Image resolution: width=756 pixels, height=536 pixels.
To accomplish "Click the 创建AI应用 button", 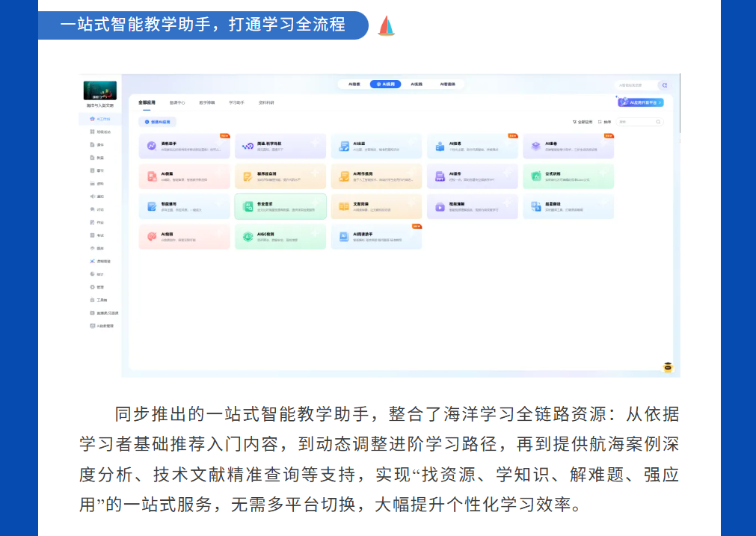I will [157, 122].
